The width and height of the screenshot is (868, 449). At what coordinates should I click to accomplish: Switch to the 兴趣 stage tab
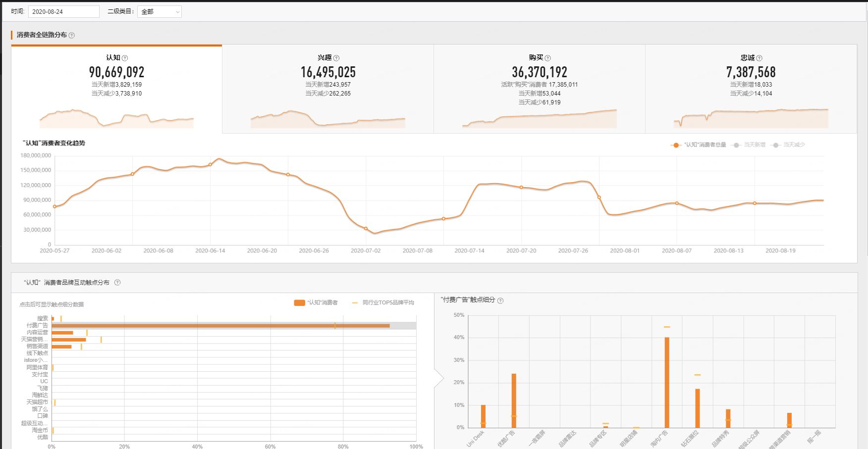[328, 89]
